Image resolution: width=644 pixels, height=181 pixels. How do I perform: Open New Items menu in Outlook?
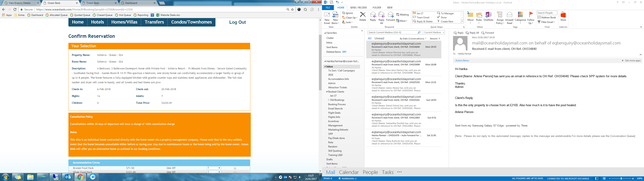click(335, 18)
